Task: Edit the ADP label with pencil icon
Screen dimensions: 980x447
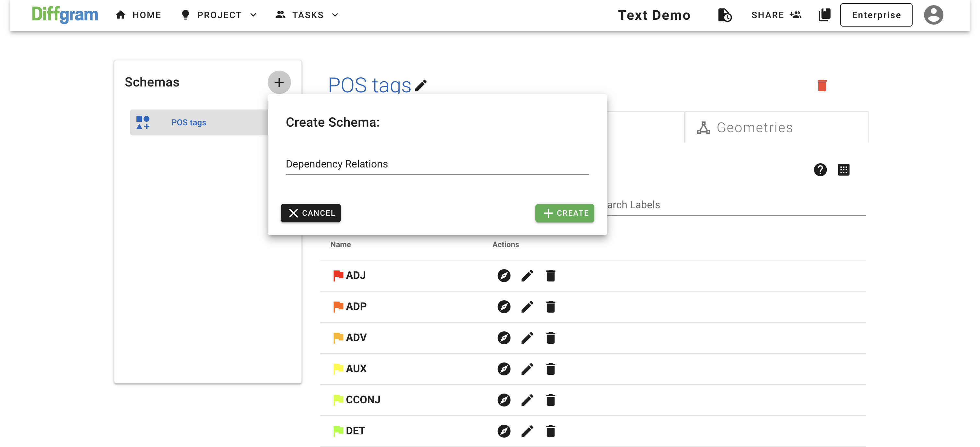Action: coord(527,306)
